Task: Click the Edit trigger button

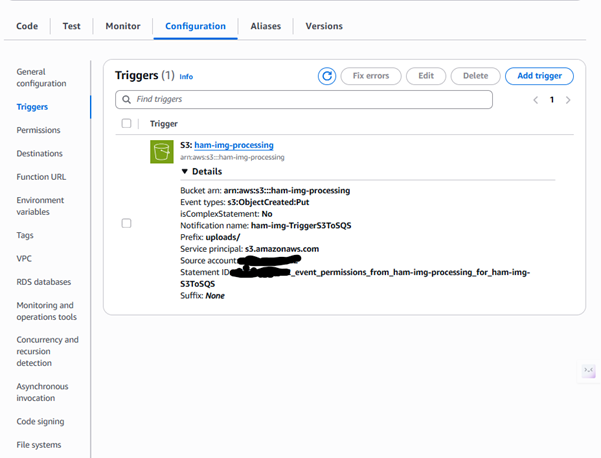Action: [x=426, y=76]
